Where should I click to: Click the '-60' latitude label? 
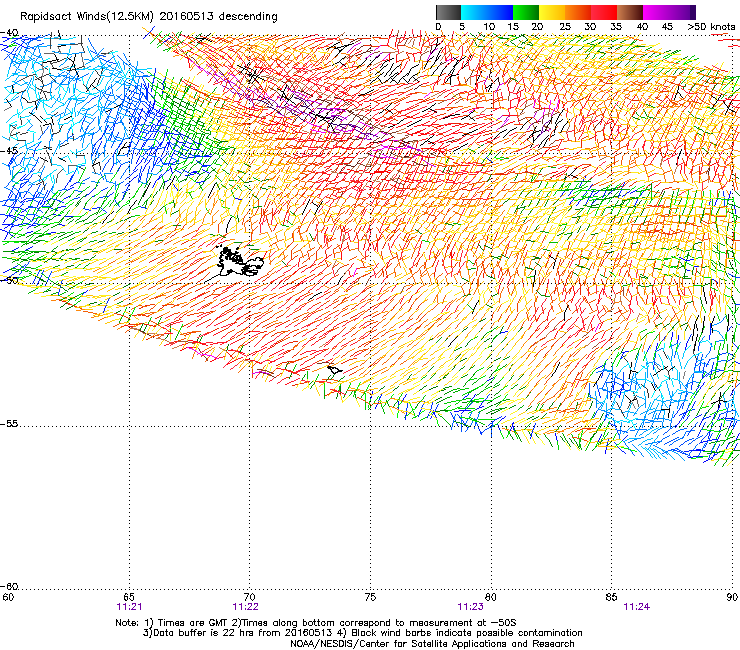coord(9,587)
